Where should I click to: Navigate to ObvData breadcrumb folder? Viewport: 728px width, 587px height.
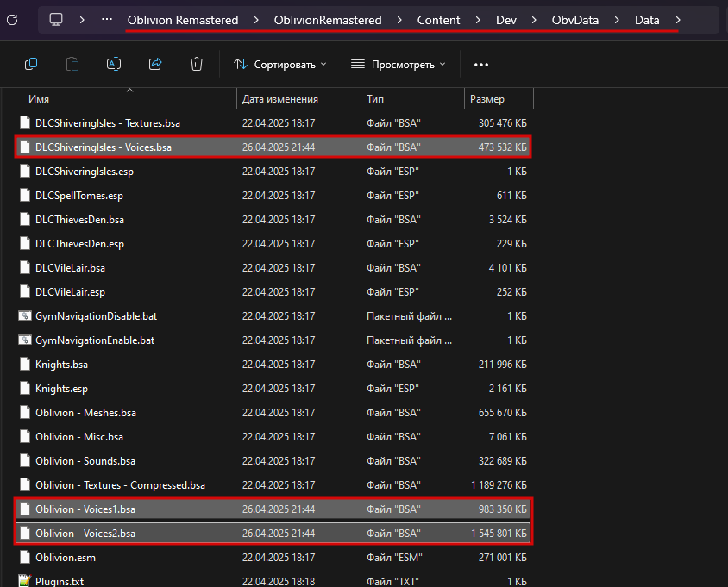pyautogui.click(x=575, y=20)
